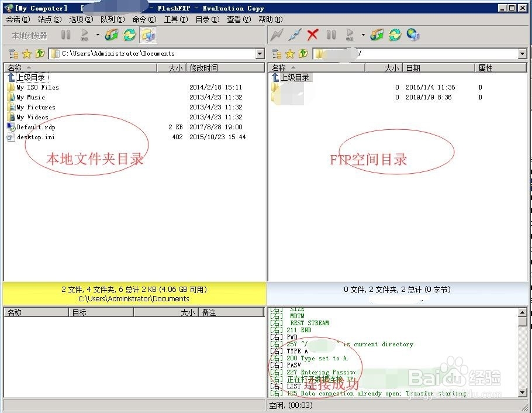Click local status bar path text

point(134,298)
